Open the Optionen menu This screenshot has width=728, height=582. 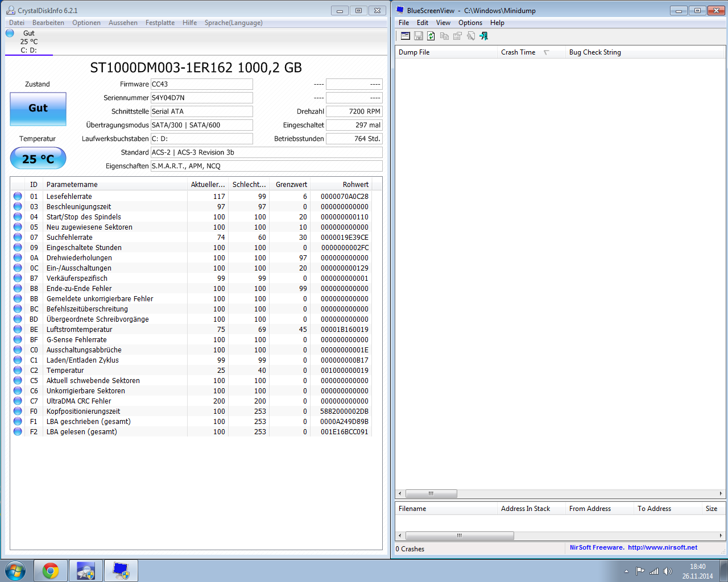click(x=86, y=23)
